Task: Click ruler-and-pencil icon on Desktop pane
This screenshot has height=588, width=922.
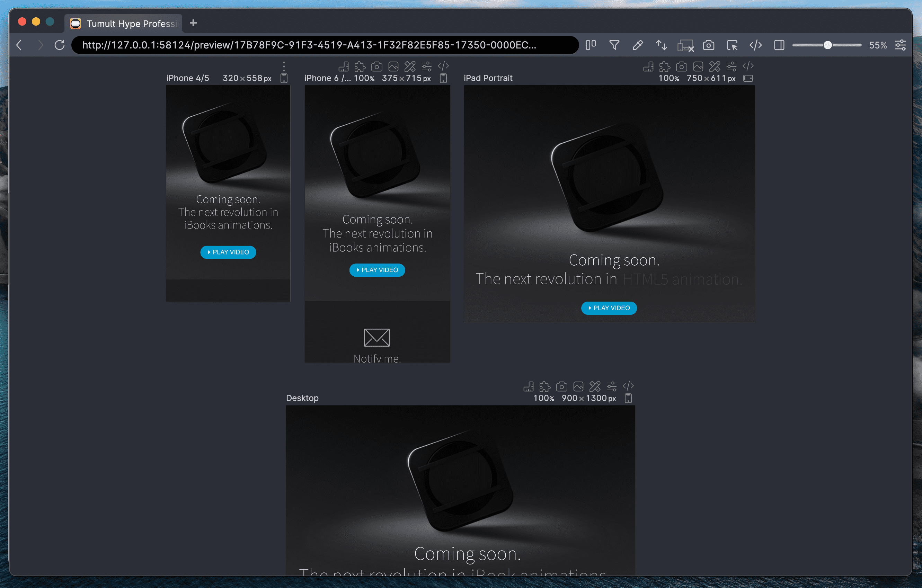Action: 595,387
